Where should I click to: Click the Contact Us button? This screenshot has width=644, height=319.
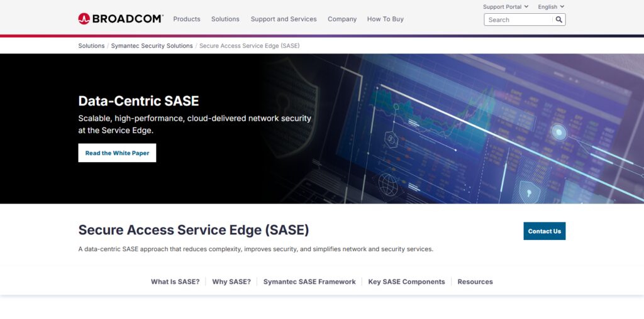click(544, 231)
